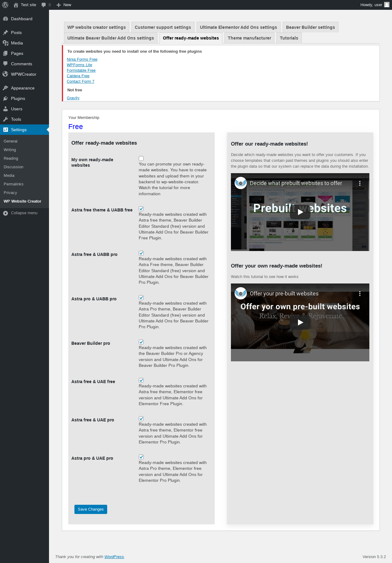Open the Customer support settings tab
The image size is (392, 563).
coord(163,27)
